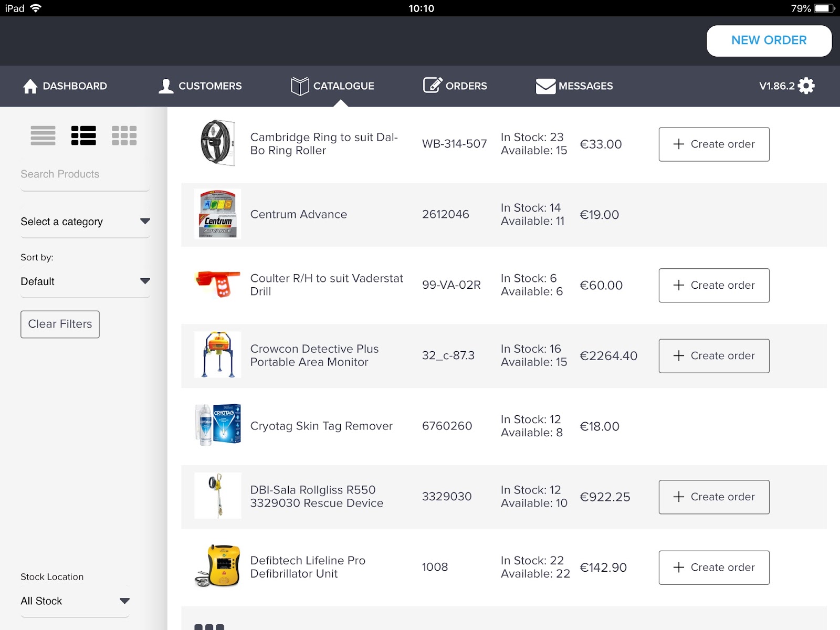Start a New Order
The width and height of the screenshot is (840, 630).
click(x=769, y=40)
